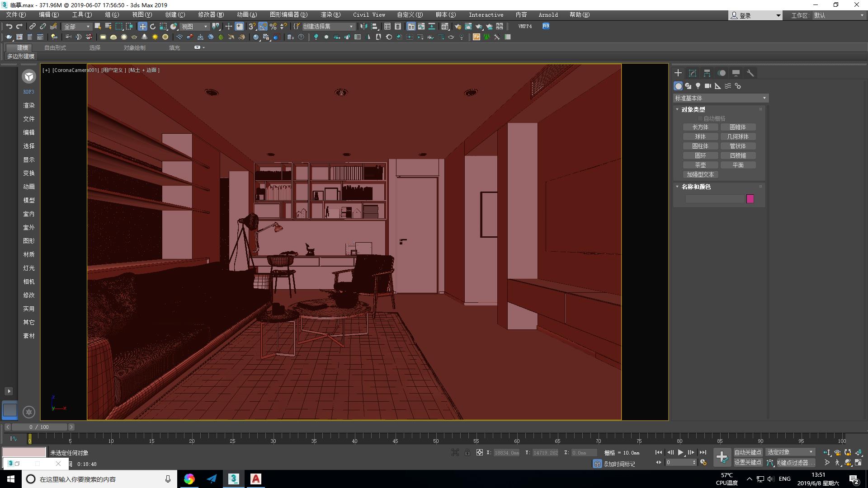Click the play animation button
This screenshot has height=488, width=868.
(x=681, y=452)
